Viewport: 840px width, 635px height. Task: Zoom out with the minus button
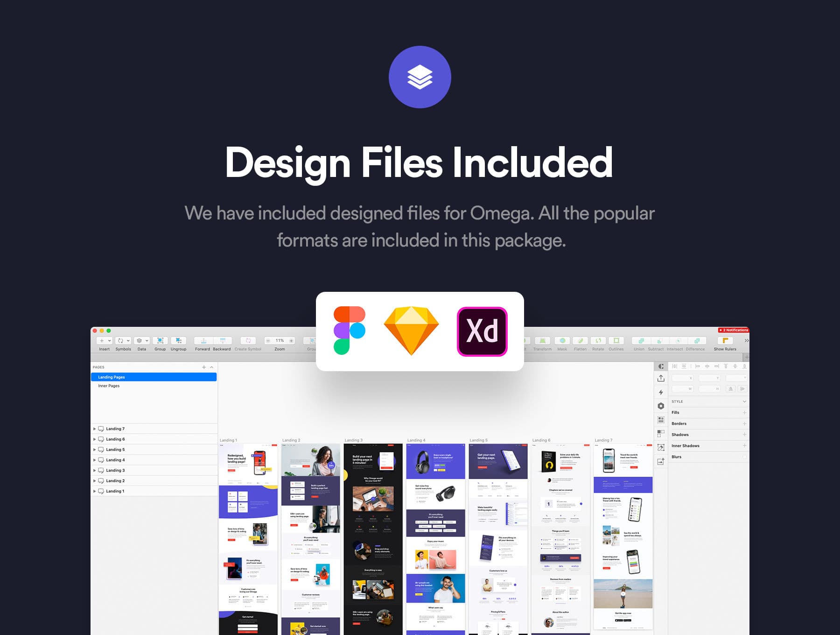268,341
